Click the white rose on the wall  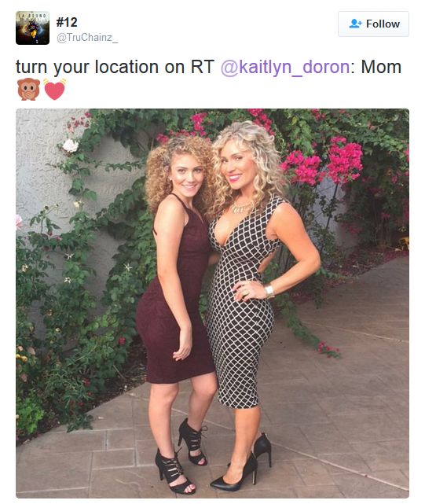click(71, 145)
